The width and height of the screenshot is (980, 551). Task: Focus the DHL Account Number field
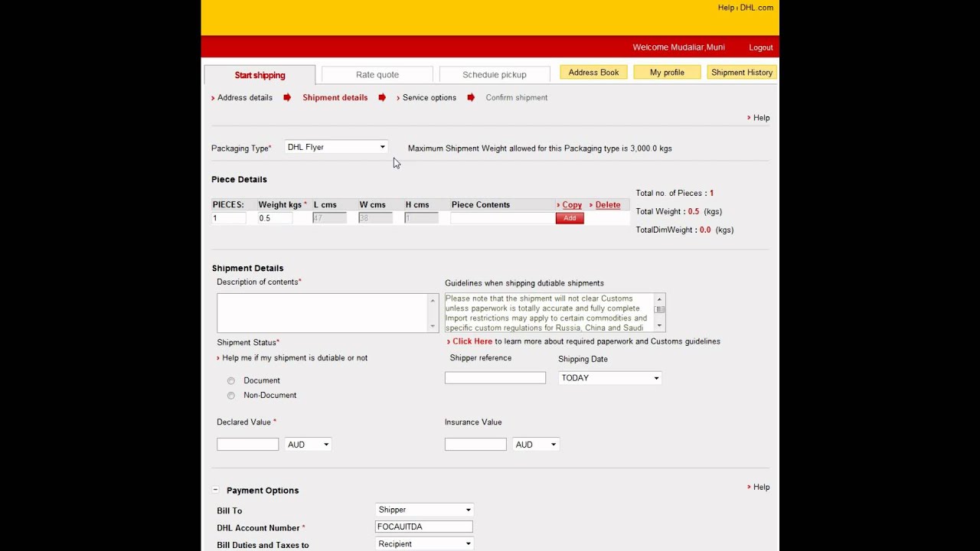(x=424, y=527)
